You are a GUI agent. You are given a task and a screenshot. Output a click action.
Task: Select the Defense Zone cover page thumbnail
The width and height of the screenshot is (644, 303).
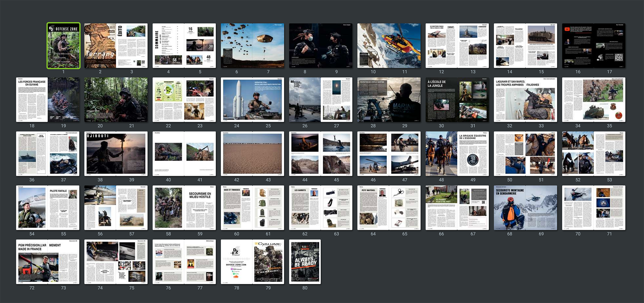tap(63, 46)
